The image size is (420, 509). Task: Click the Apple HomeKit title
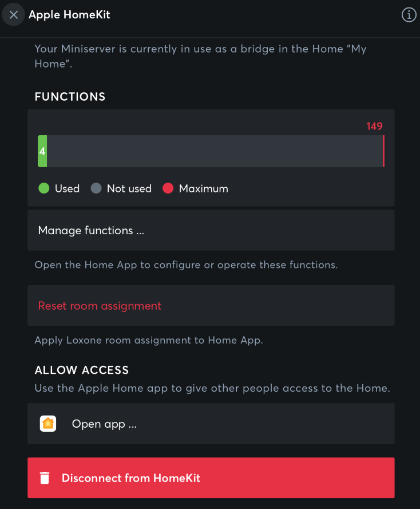coord(69,15)
